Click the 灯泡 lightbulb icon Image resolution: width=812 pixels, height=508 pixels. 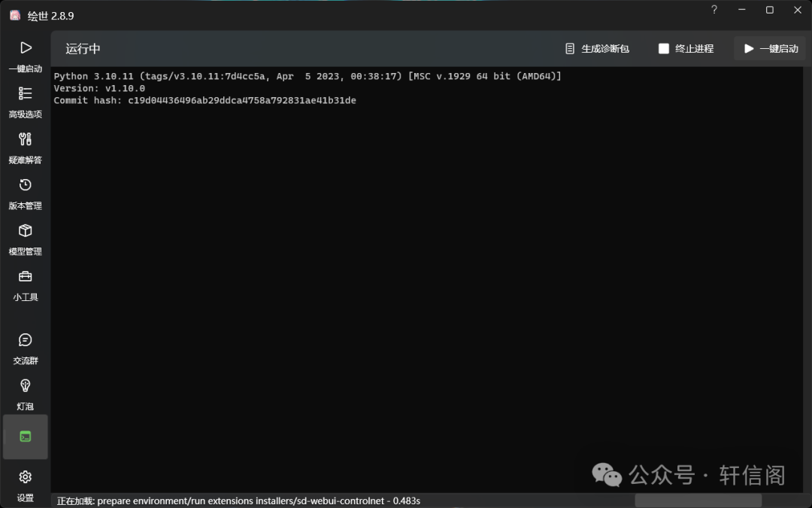(x=26, y=394)
